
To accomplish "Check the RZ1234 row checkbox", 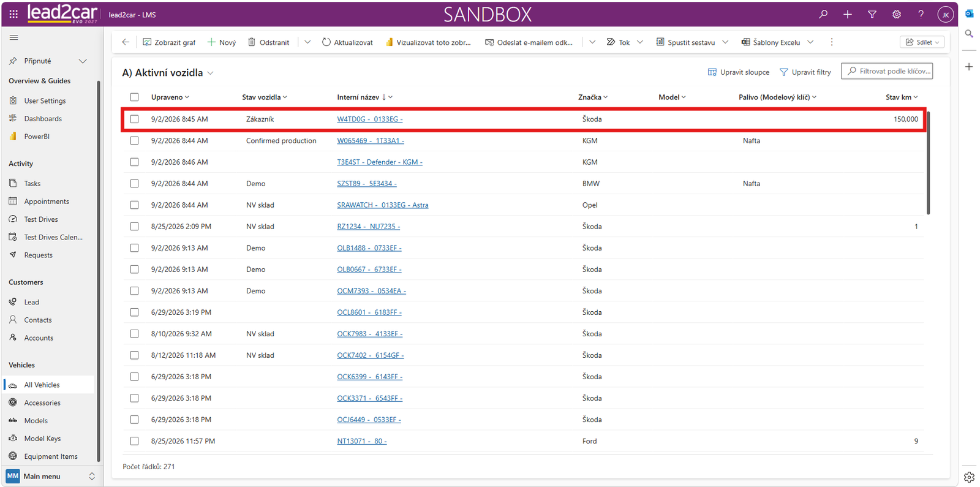I will click(x=134, y=227).
